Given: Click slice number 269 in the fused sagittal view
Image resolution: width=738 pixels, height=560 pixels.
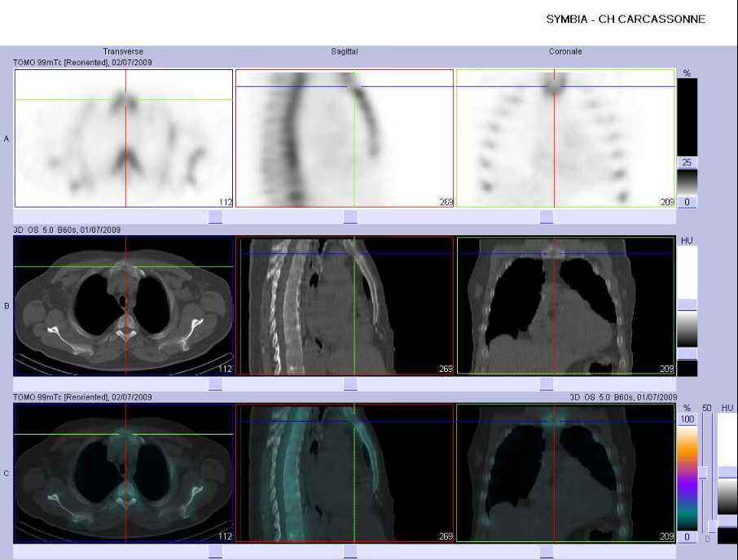Looking at the screenshot, I should pyautogui.click(x=446, y=536).
